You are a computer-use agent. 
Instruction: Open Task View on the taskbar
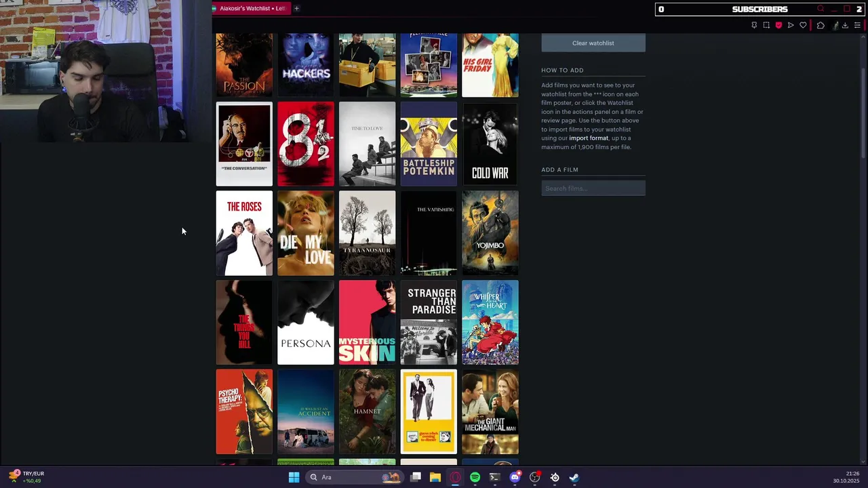(416, 477)
